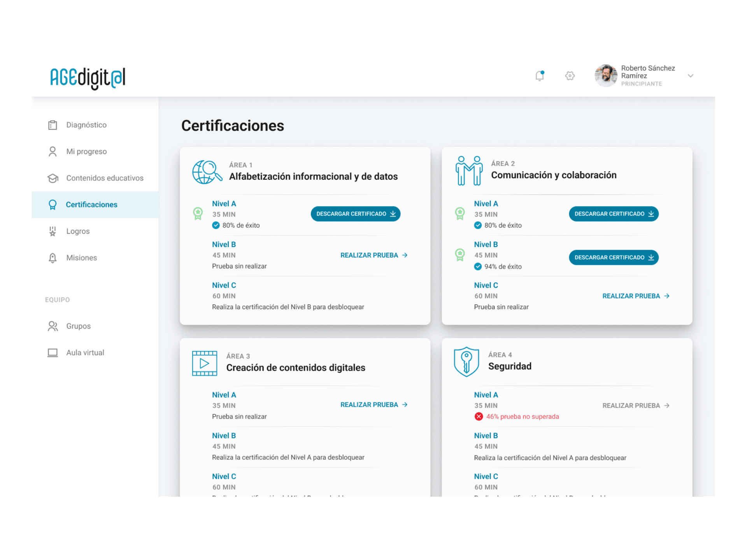The width and height of the screenshot is (747, 560).
Task: Expand the user profile dropdown chevron
Action: point(690,76)
